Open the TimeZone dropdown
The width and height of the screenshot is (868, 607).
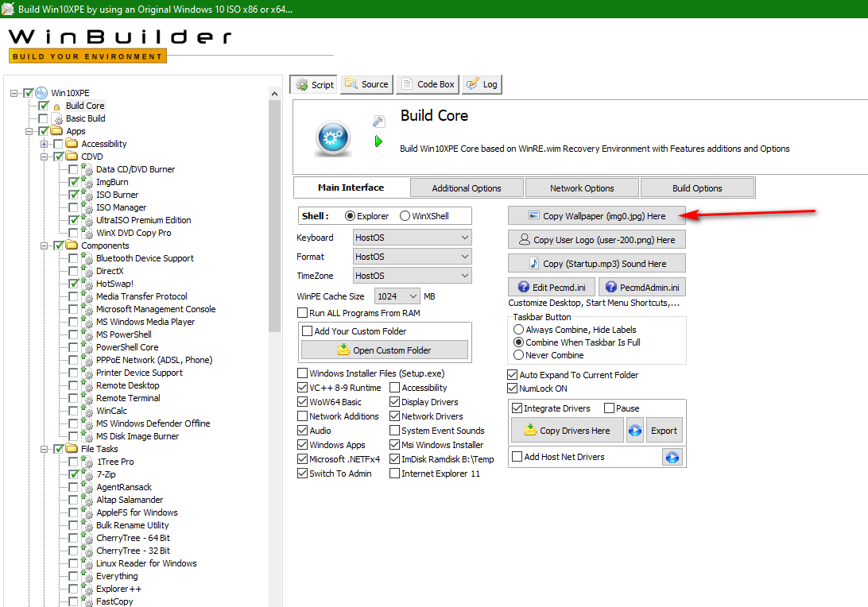pos(413,276)
